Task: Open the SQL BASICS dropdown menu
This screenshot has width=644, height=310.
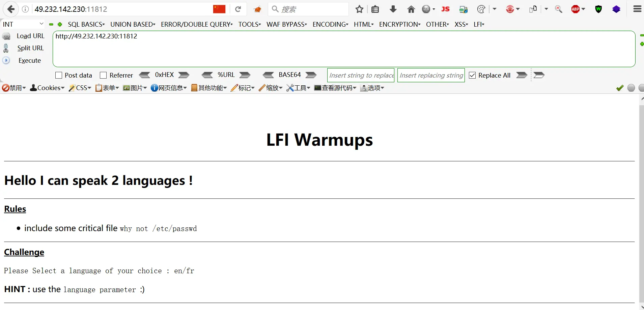Action: (x=86, y=24)
